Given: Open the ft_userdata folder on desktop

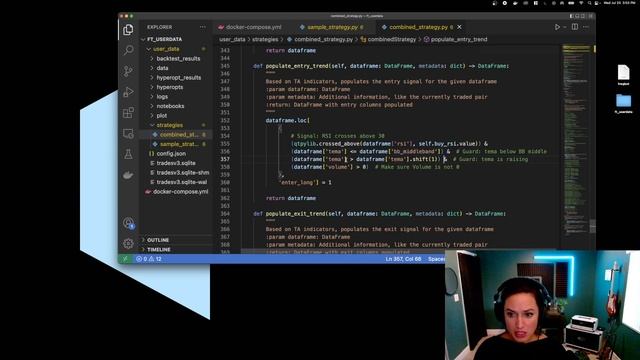Looking at the screenshot, I should tap(623, 103).
